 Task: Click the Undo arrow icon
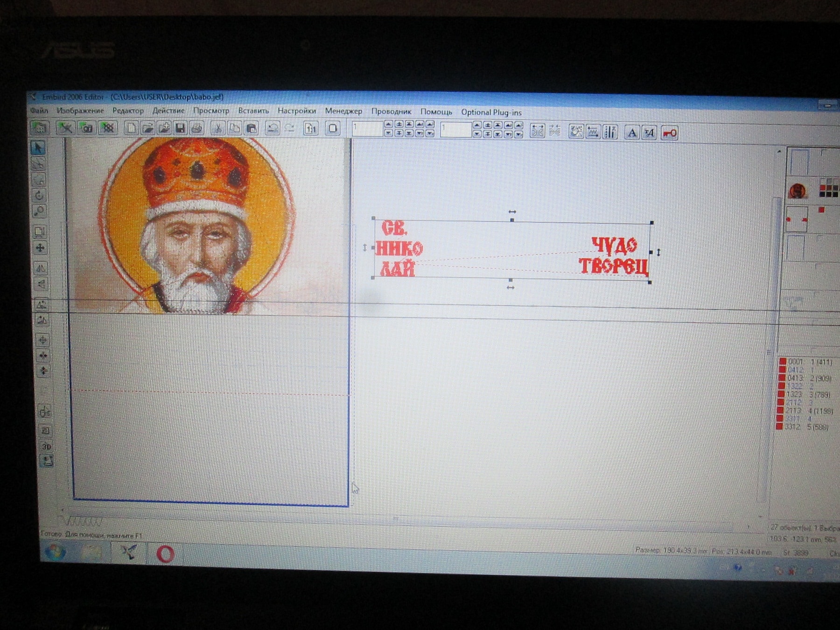[273, 128]
